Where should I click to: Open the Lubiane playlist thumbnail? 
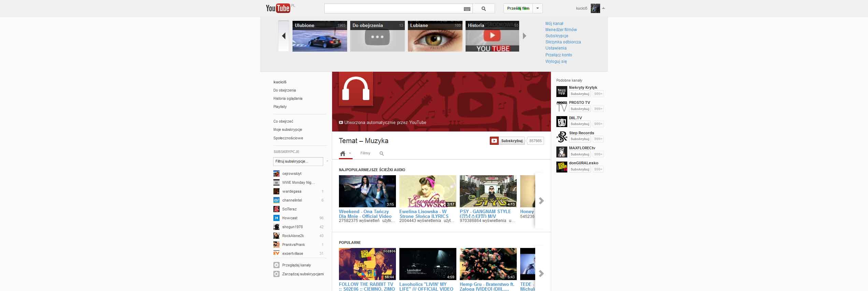tap(435, 36)
